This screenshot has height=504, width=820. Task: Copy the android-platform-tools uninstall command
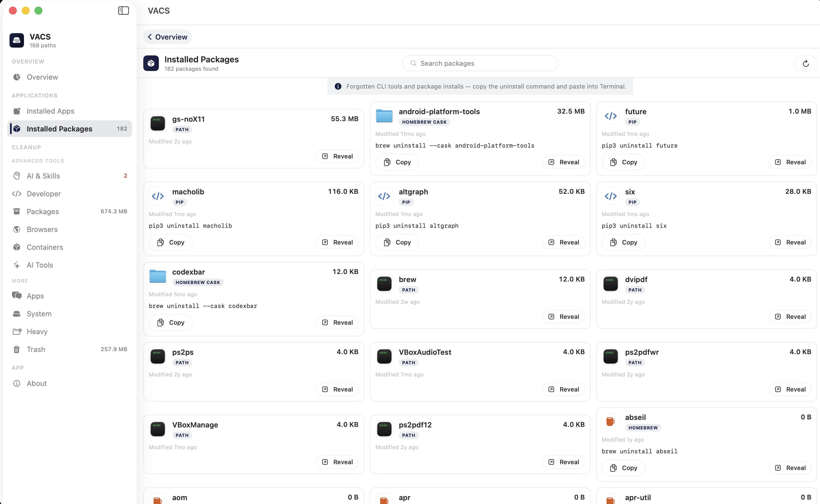point(397,162)
